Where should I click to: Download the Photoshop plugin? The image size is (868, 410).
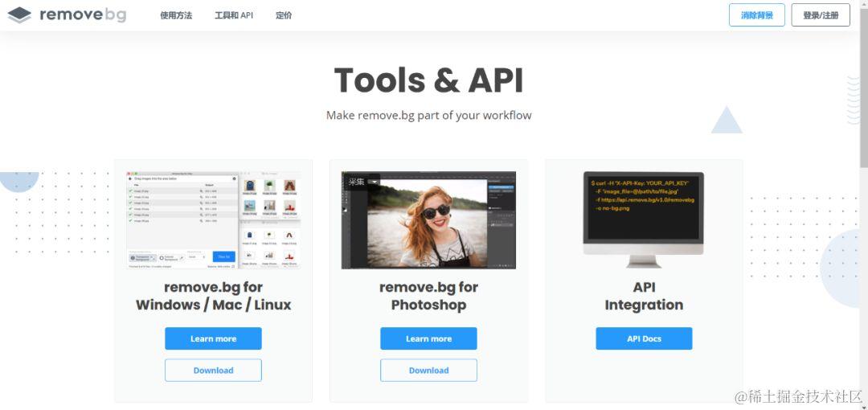coord(428,370)
